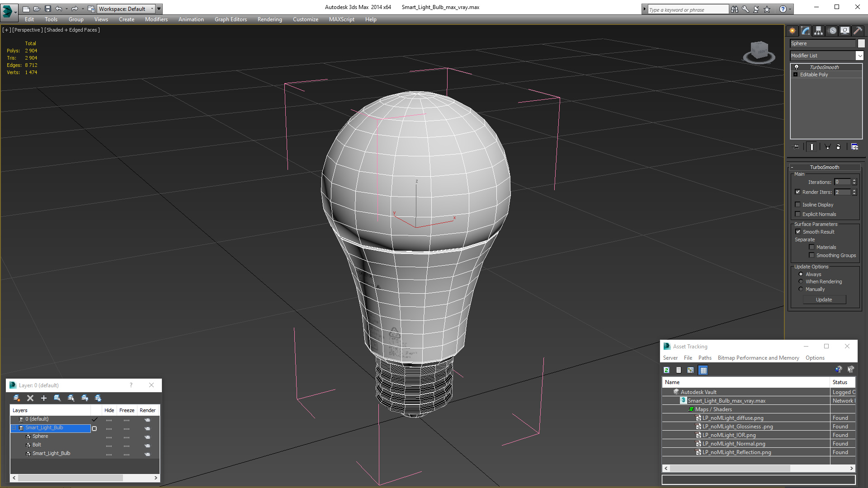Expand the Editable Poly stack entry

pyautogui.click(x=796, y=75)
